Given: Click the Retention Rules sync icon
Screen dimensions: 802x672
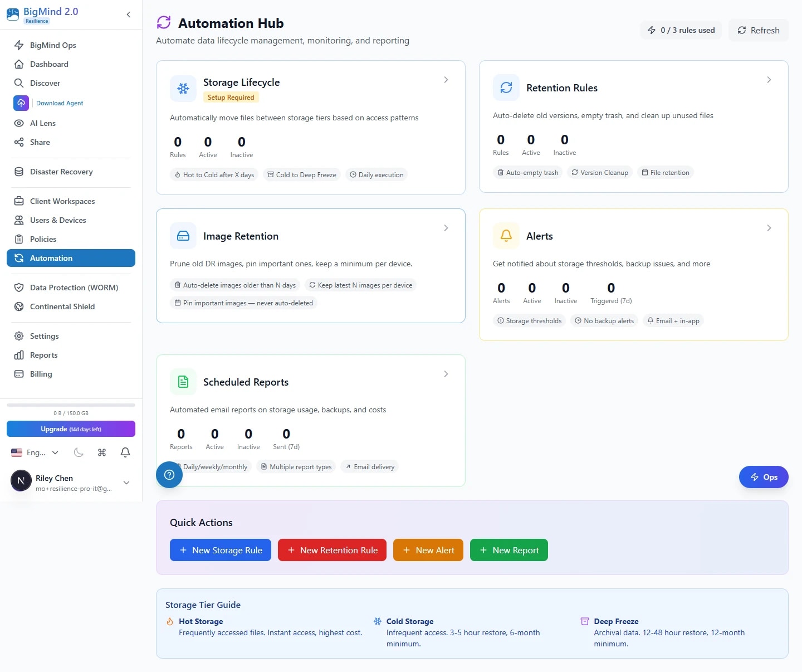Looking at the screenshot, I should pyautogui.click(x=506, y=87).
